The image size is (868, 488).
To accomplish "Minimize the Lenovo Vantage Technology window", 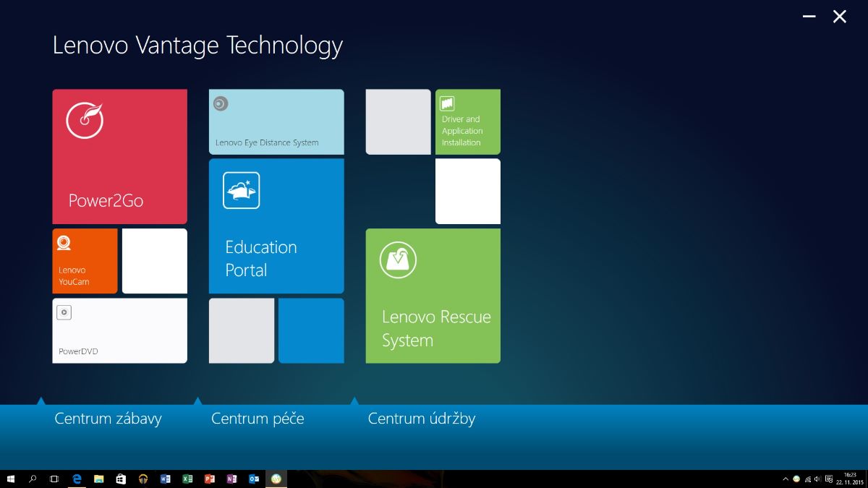I will [x=809, y=17].
